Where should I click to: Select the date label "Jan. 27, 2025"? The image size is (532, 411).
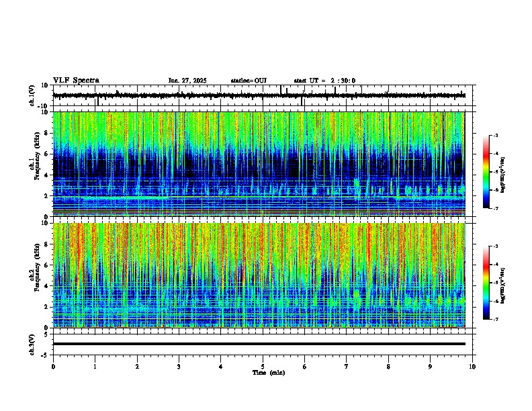[x=187, y=81]
